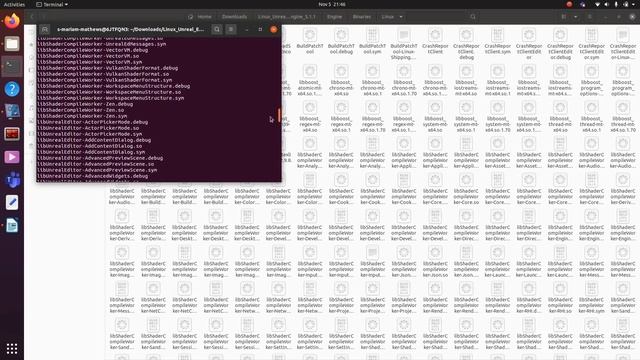Click Activities in the top bar
640x360 pixels.
[14, 4]
